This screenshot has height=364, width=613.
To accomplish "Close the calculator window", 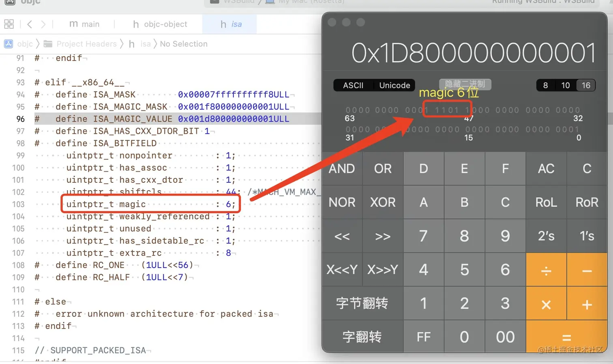I will tap(332, 22).
